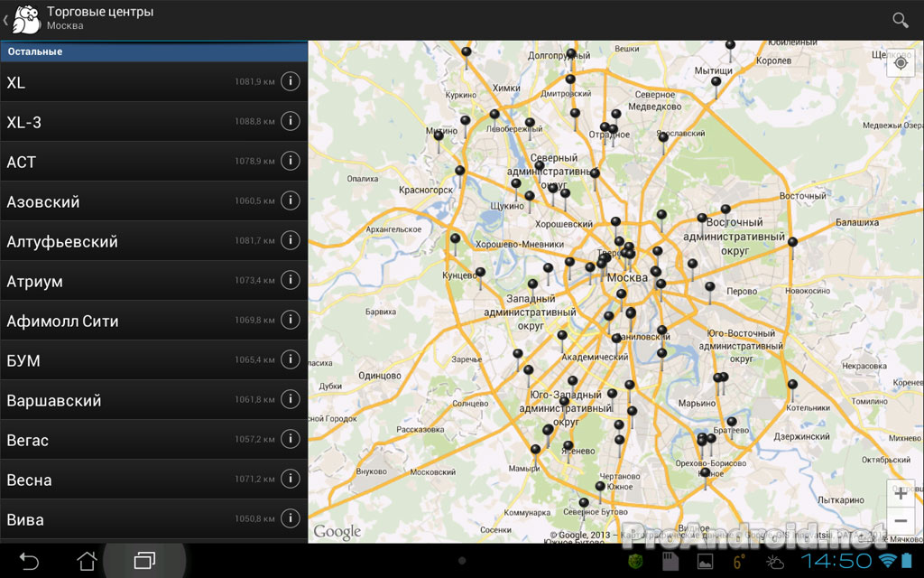Select map pin above Северное Бутово label

pyautogui.click(x=584, y=503)
